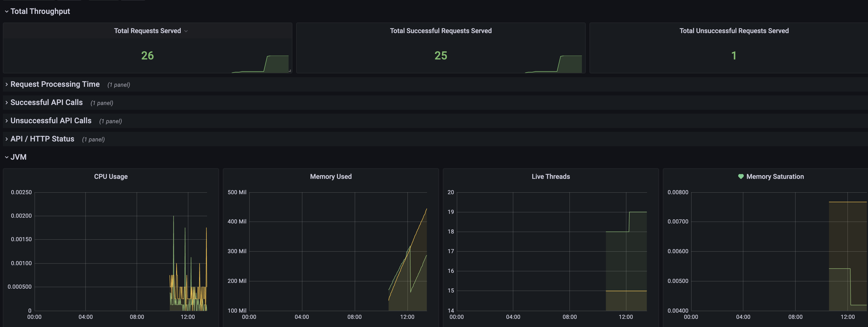
Task: Expand the API / HTTP Status row
Action: click(x=42, y=139)
